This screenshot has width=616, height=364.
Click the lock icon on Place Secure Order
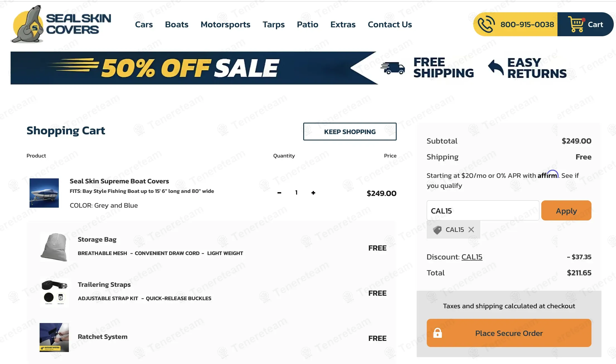pos(437,333)
